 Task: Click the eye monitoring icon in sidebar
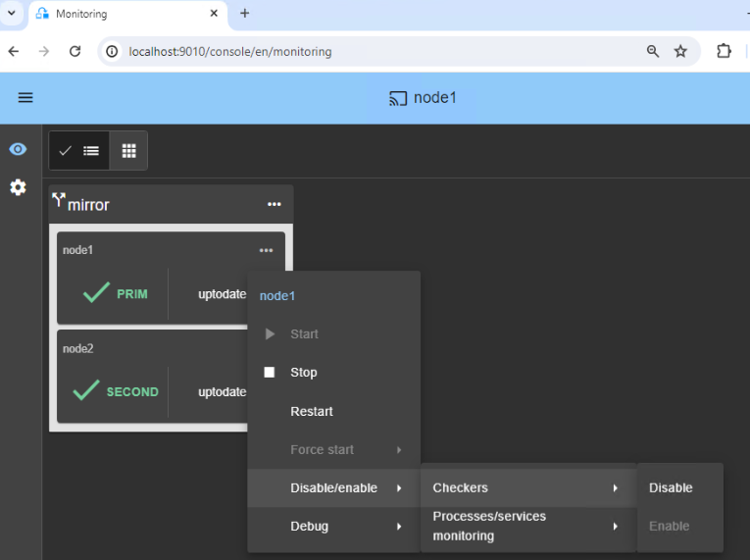coord(18,149)
